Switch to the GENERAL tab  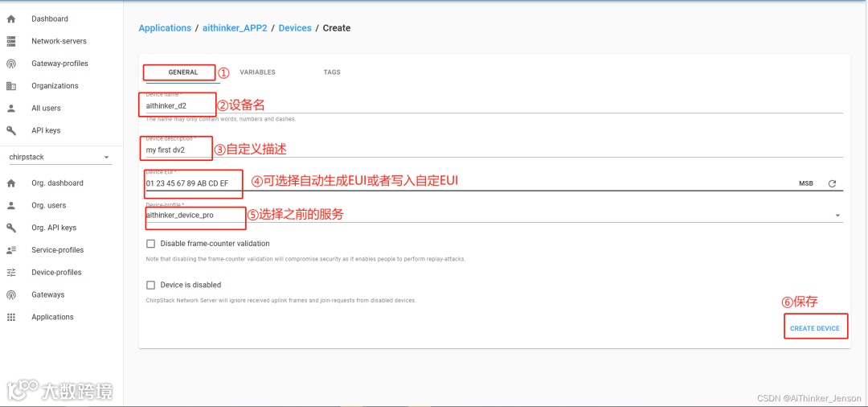(183, 72)
